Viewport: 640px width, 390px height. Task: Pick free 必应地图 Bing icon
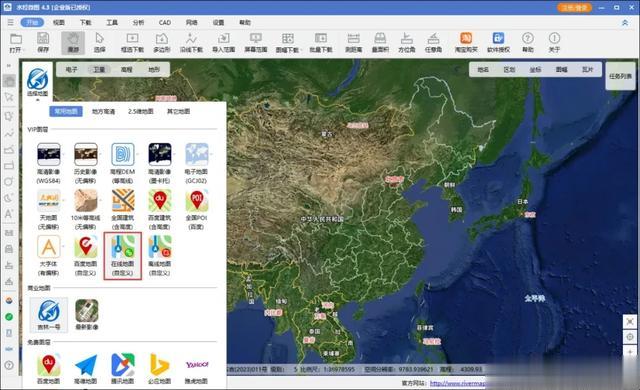pyautogui.click(x=160, y=369)
